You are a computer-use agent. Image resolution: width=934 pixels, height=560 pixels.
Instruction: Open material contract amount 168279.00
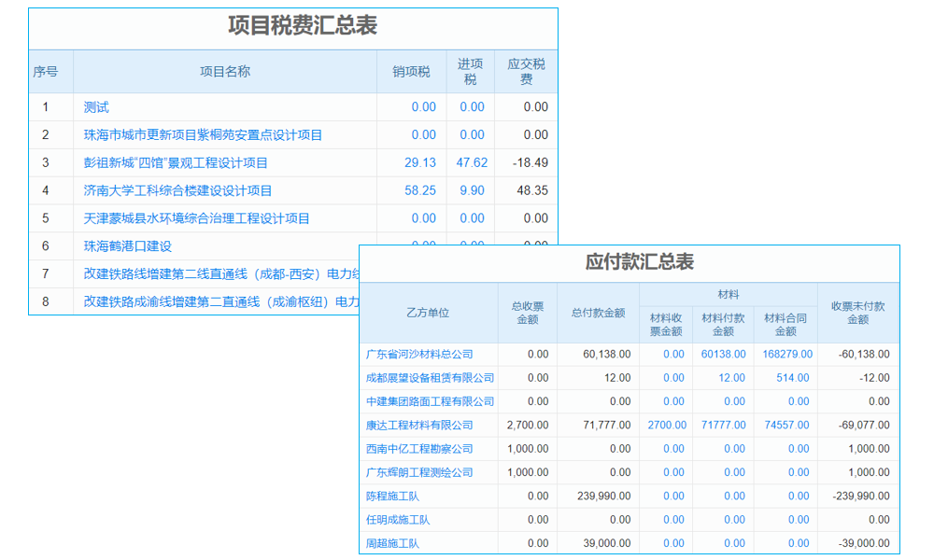point(787,354)
